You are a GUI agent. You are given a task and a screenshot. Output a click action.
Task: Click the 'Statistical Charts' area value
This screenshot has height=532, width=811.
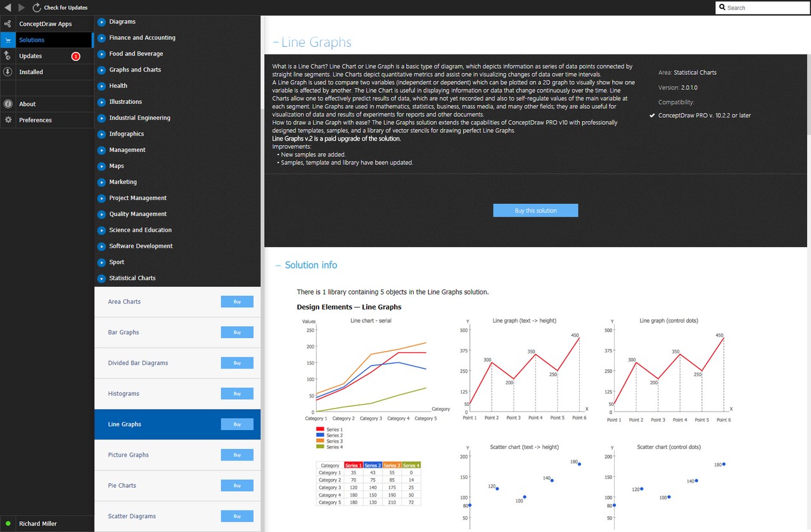(695, 73)
